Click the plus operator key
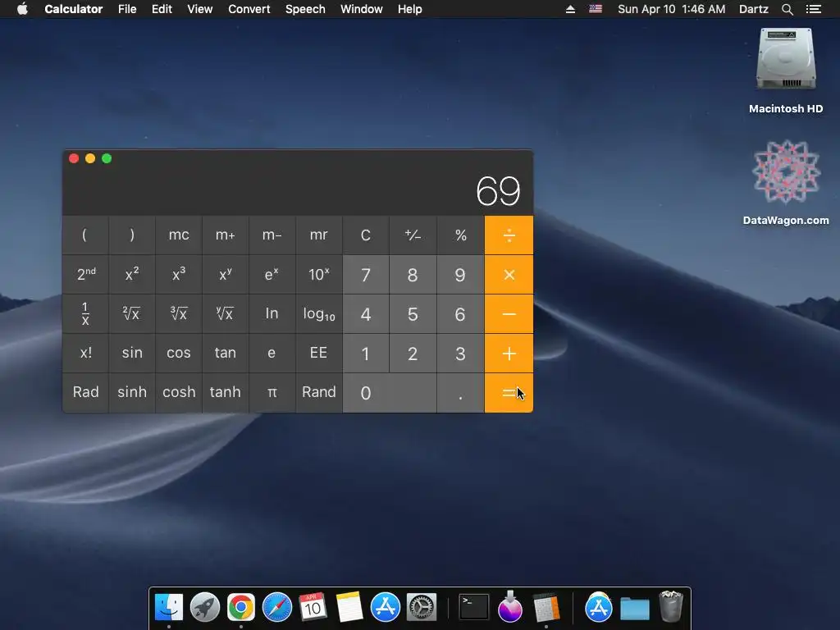This screenshot has width=840, height=630. pyautogui.click(x=509, y=354)
